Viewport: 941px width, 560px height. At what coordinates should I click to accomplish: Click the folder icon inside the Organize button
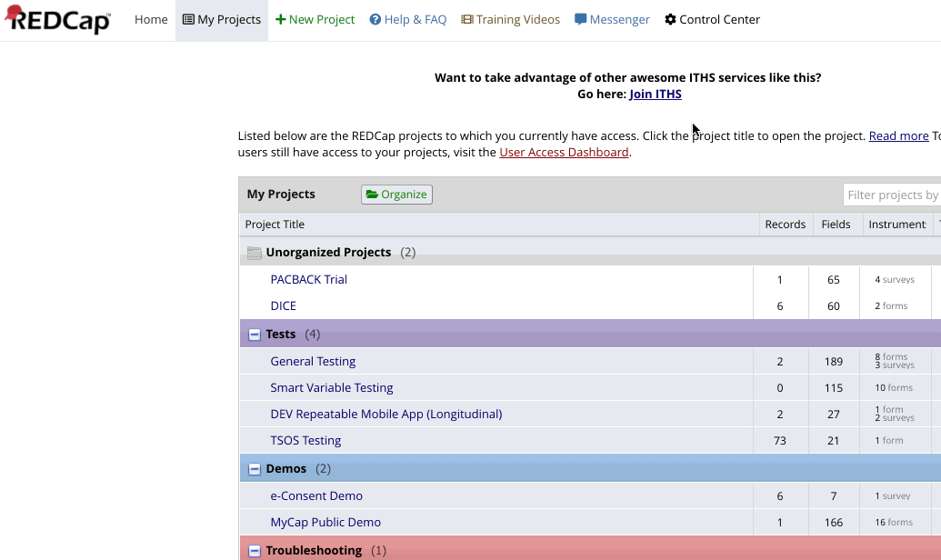click(372, 194)
